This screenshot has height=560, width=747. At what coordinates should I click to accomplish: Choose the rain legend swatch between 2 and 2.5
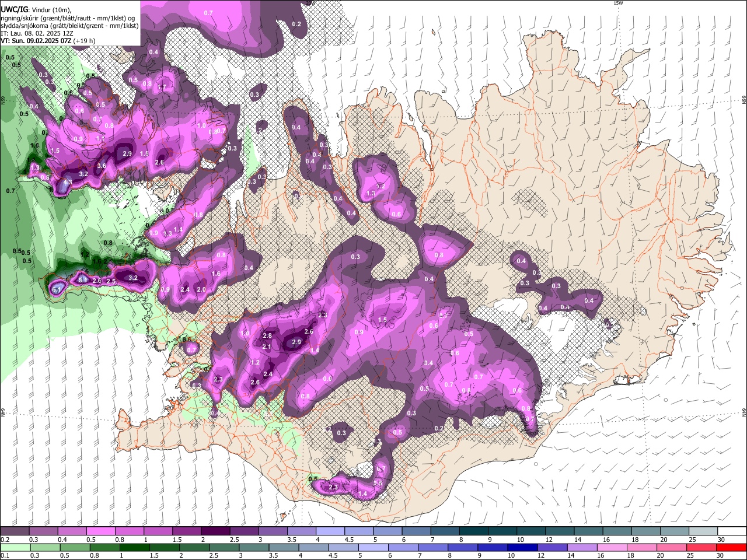click(194, 547)
